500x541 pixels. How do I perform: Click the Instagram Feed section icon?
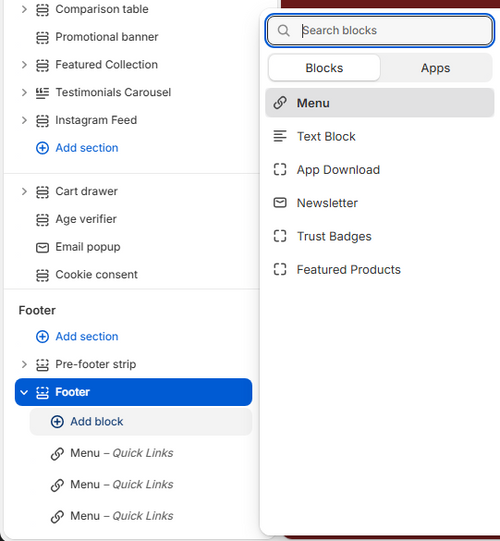[x=42, y=120]
